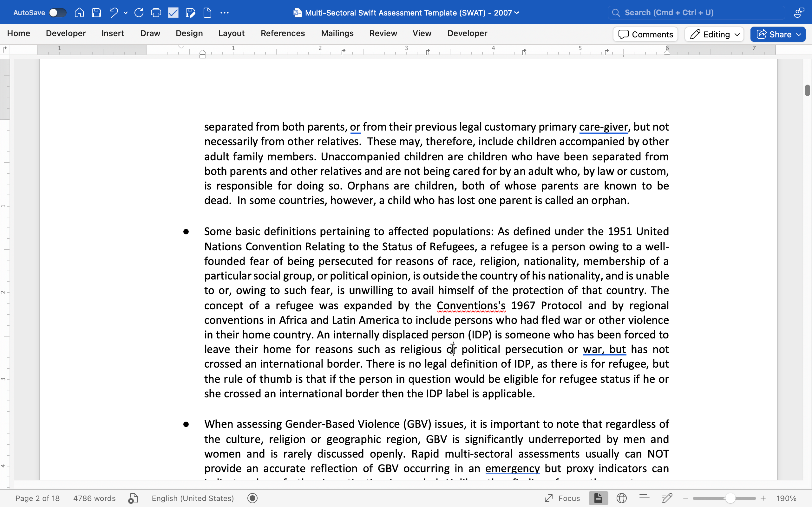Open the undo history dropdown arrow
The width and height of the screenshot is (812, 507).
126,13
